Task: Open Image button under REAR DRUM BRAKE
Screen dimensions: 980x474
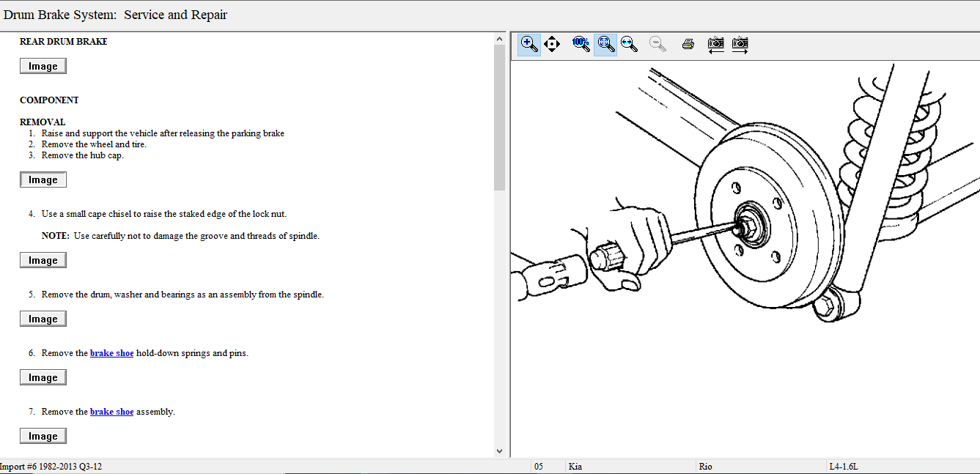Action: pyautogui.click(x=43, y=66)
